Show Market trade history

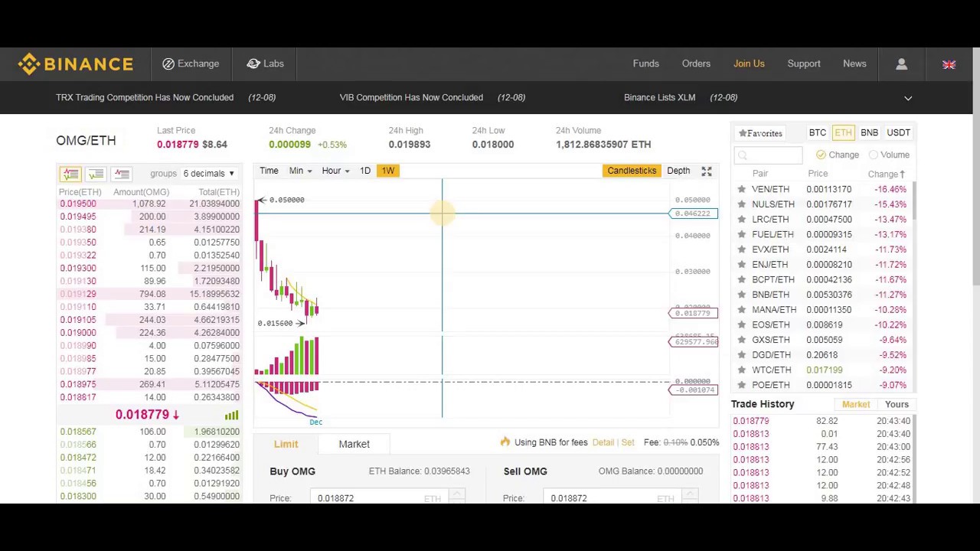(x=856, y=405)
